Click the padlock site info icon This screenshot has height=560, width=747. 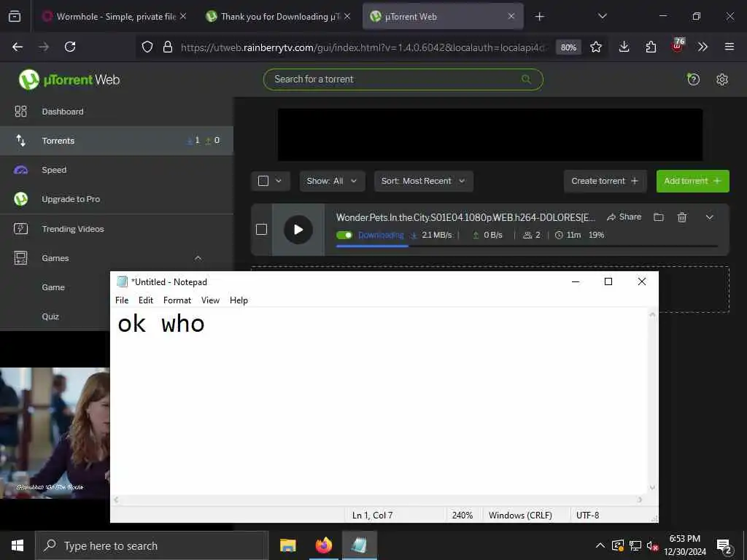pos(167,47)
